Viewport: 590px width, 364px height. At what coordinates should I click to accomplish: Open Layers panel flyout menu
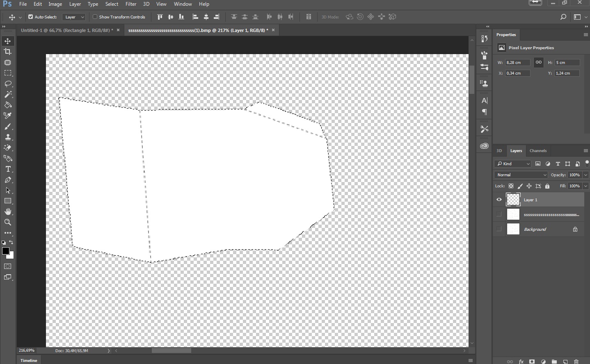point(585,150)
